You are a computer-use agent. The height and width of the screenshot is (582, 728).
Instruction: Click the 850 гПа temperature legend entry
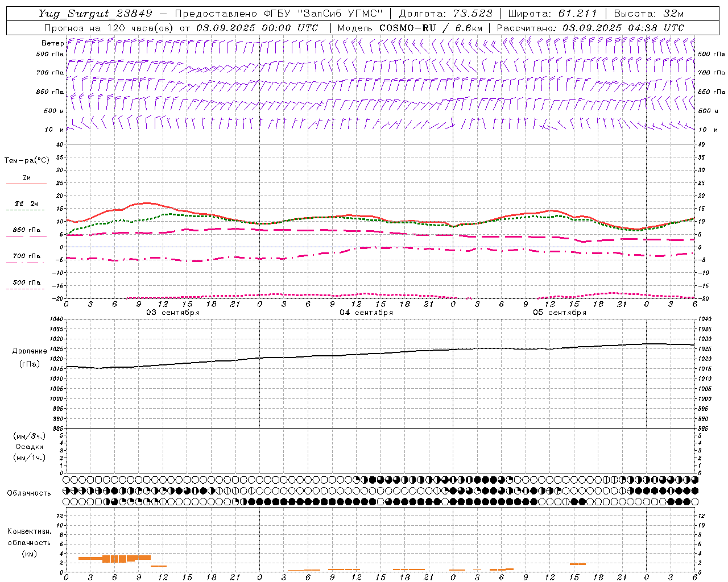tap(26, 230)
